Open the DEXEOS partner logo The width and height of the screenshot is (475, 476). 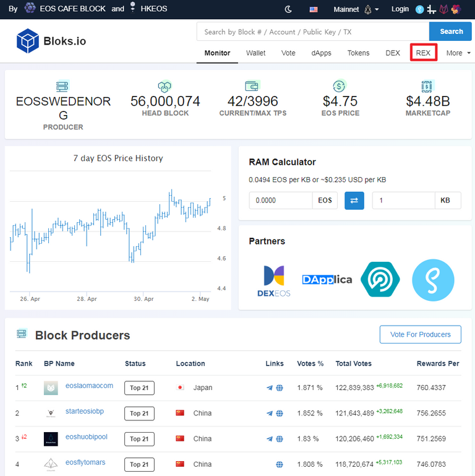[x=273, y=281]
